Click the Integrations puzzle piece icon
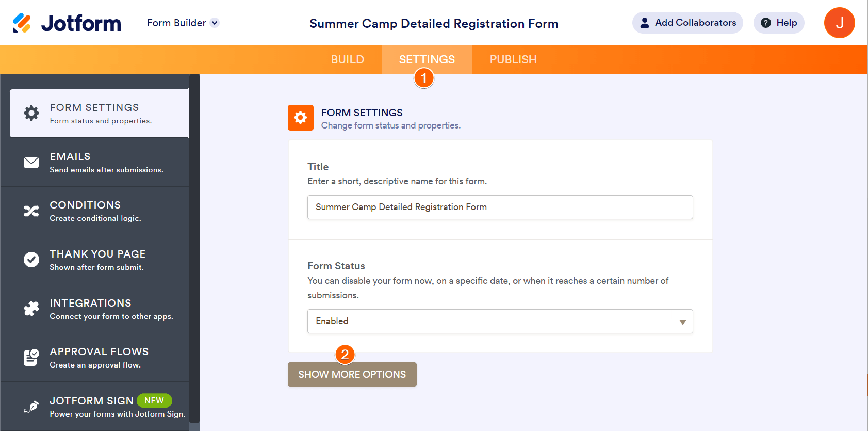The height and width of the screenshot is (431, 868). (31, 309)
